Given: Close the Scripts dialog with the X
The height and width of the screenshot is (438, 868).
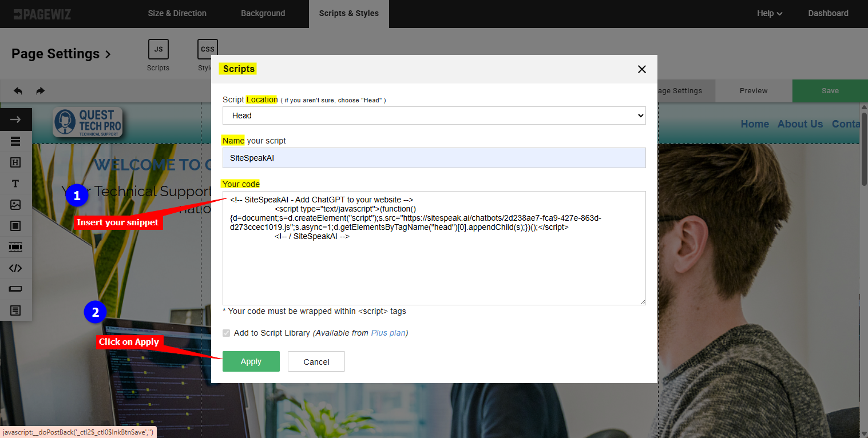Looking at the screenshot, I should point(641,69).
